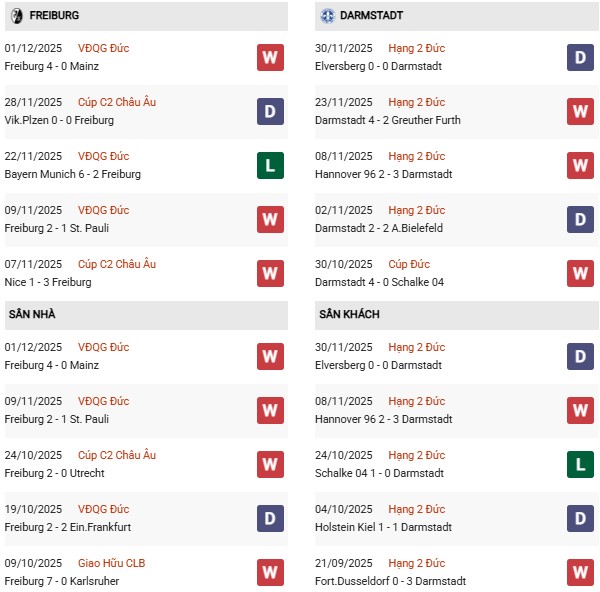Click the Freiburg 2-0 Utrecht match text
This screenshot has height=592, width=600.
click(54, 473)
